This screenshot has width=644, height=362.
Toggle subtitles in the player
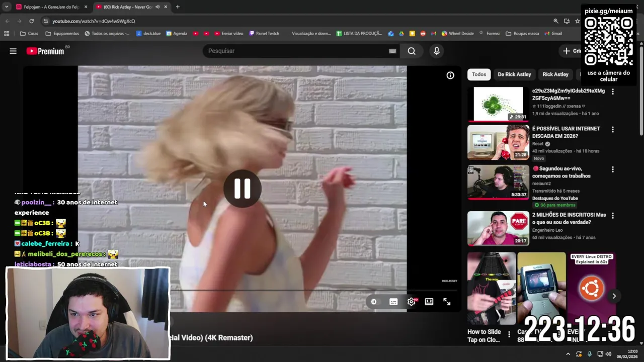coord(393,302)
